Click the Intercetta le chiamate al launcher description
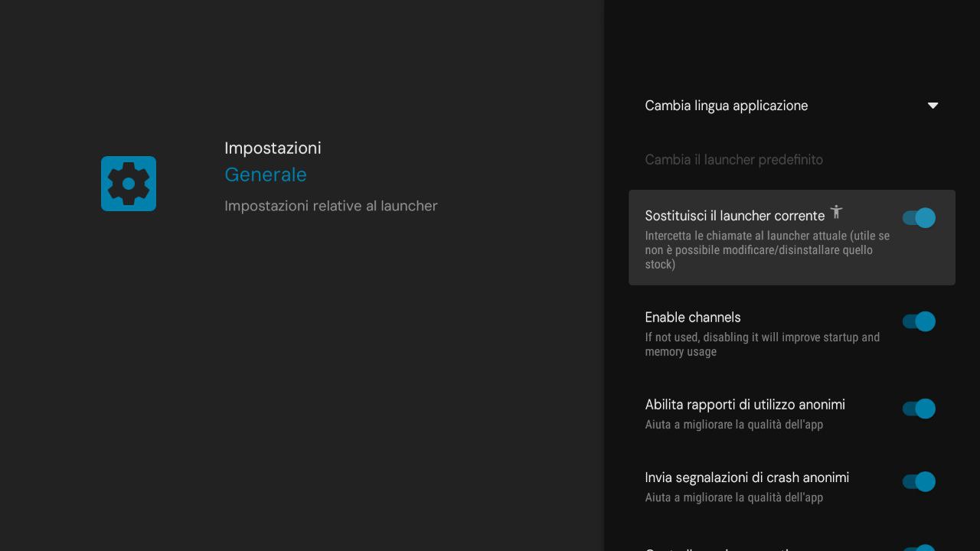 [x=767, y=250]
